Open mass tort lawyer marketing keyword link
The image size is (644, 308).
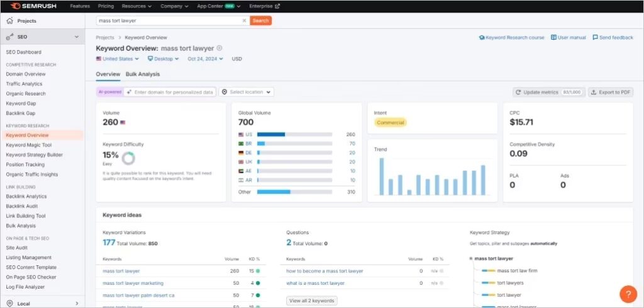pyautogui.click(x=133, y=283)
